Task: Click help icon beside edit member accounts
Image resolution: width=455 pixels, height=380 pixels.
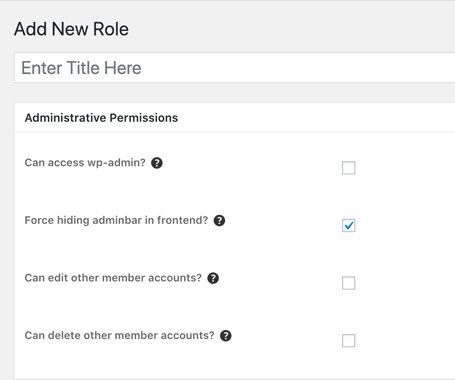Action: click(213, 278)
